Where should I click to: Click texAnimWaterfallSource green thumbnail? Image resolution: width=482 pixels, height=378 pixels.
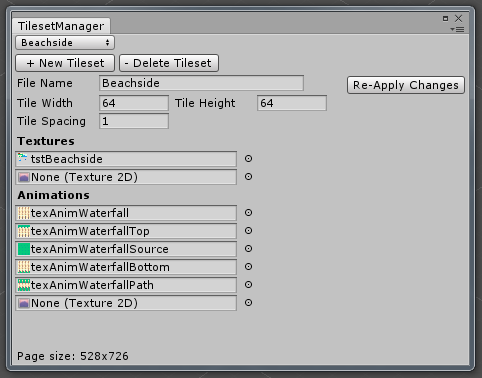pos(24,249)
